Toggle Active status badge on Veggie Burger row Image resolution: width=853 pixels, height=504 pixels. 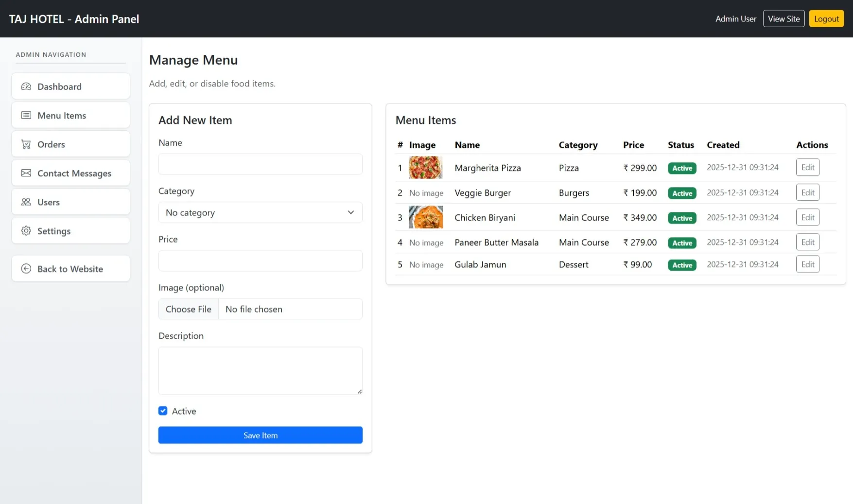tap(681, 193)
